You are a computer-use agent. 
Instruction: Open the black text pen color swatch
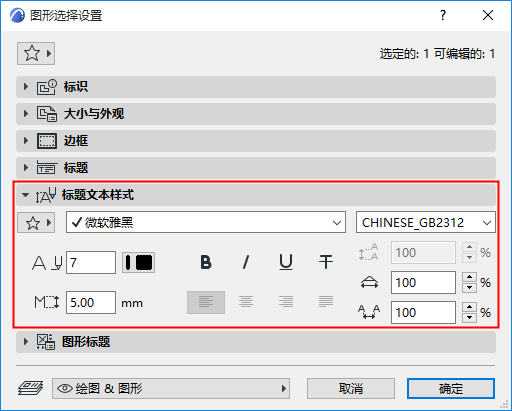[x=138, y=263]
